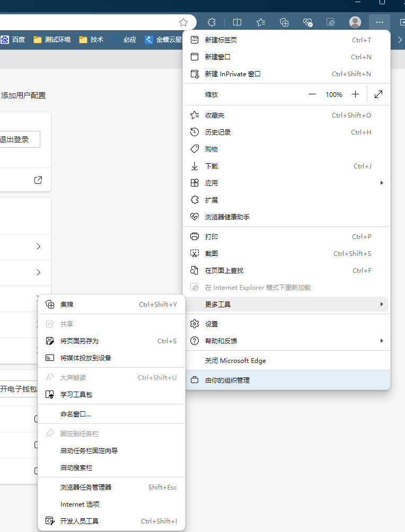Select 新建 InPrivate 窗口 menu item
The image size is (405, 532).
[286, 74]
